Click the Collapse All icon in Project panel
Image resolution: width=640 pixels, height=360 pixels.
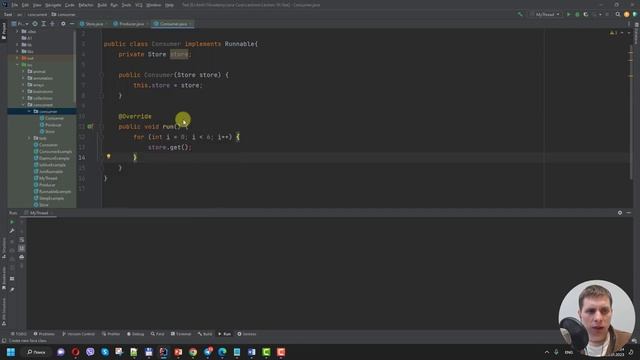[52, 24]
